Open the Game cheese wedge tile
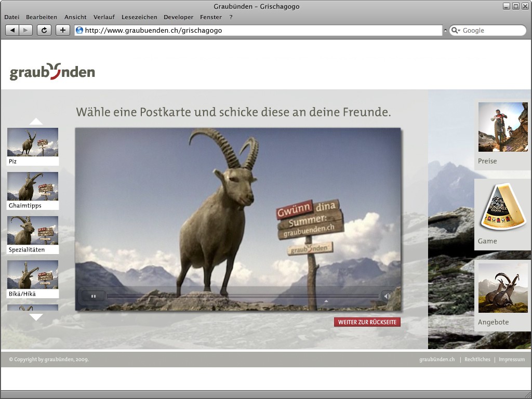Screen dimensions: 532x399 (x=503, y=215)
